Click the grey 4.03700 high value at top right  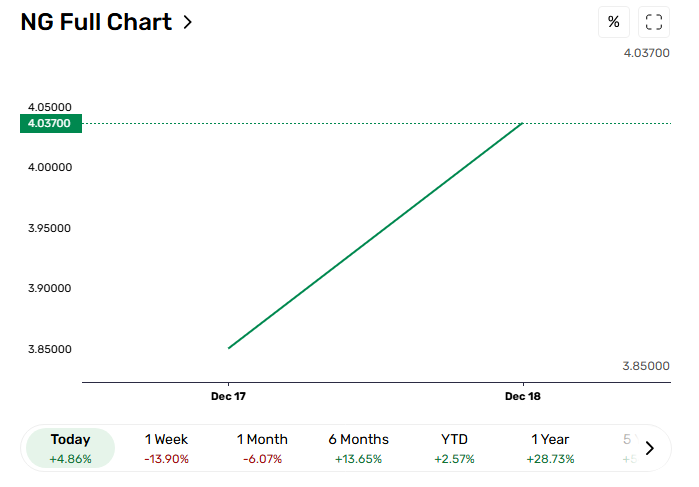645,52
